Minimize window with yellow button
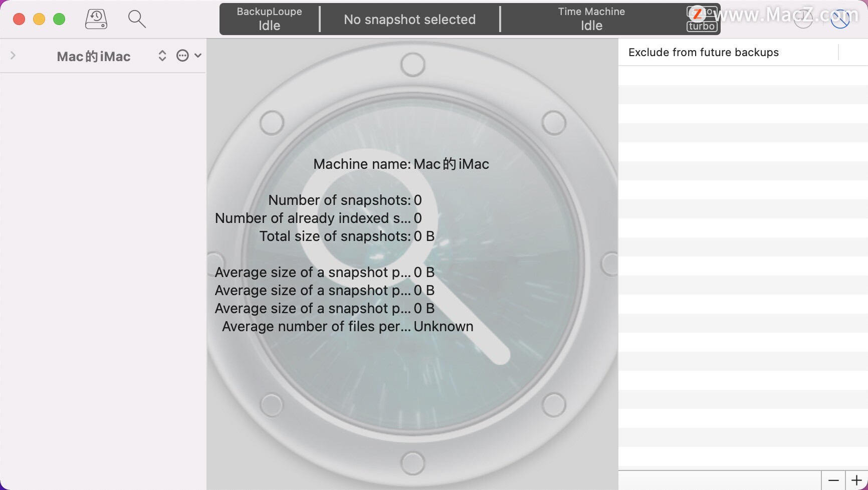This screenshot has width=868, height=490. [x=39, y=19]
